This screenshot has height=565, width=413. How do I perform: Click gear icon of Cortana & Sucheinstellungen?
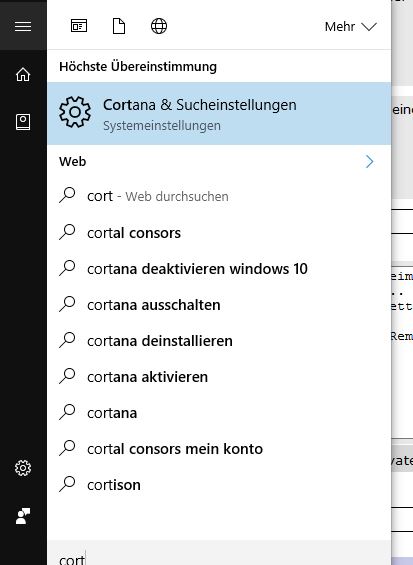click(75, 112)
